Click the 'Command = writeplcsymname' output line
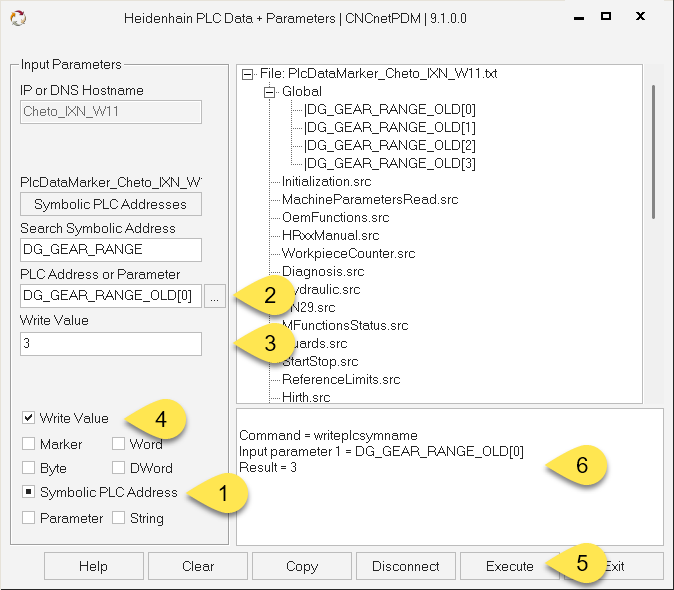 [328, 435]
